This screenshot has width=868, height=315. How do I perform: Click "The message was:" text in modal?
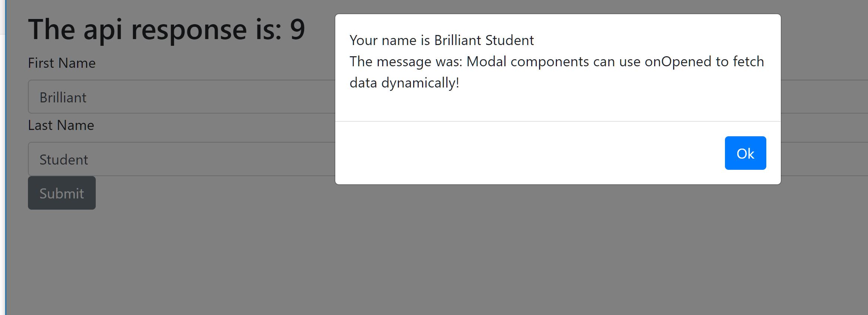(405, 61)
